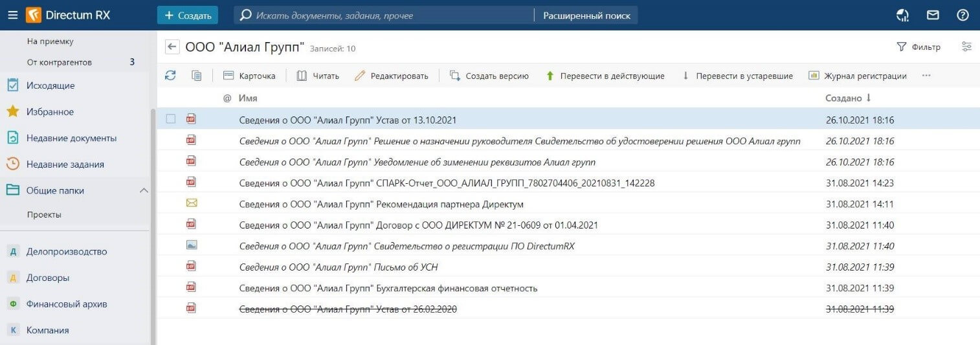This screenshot has width=980, height=345.
Task: Open the help question mark icon
Action: 963,15
